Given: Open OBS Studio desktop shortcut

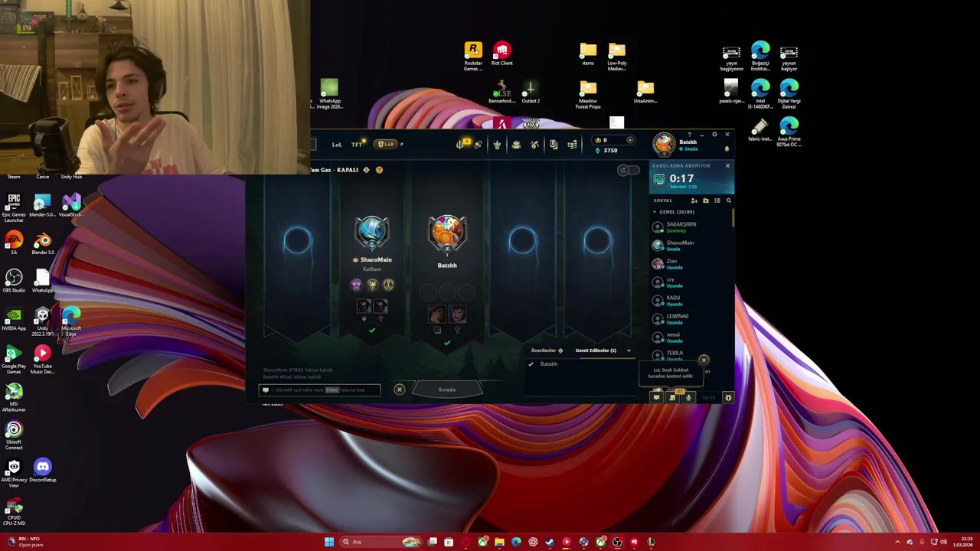Looking at the screenshot, I should [14, 280].
